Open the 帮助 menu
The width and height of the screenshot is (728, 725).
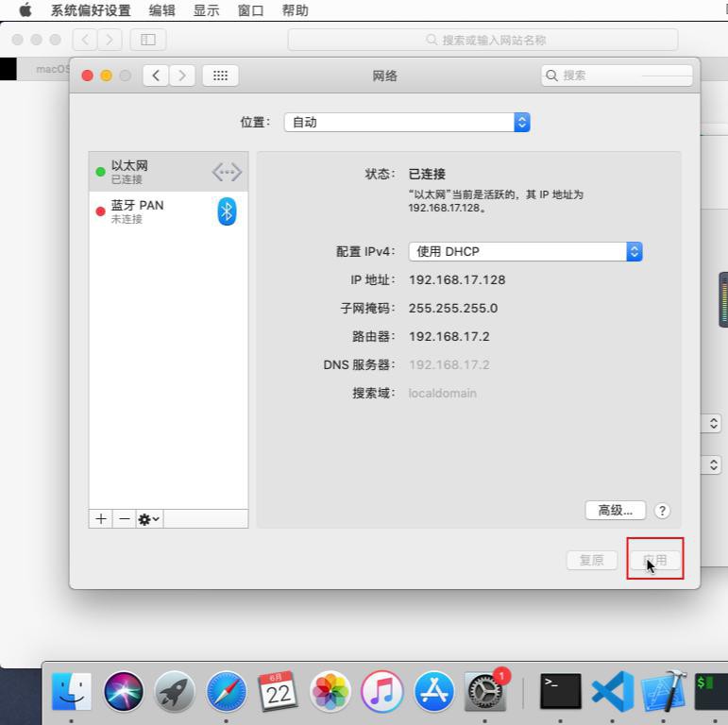tap(296, 10)
